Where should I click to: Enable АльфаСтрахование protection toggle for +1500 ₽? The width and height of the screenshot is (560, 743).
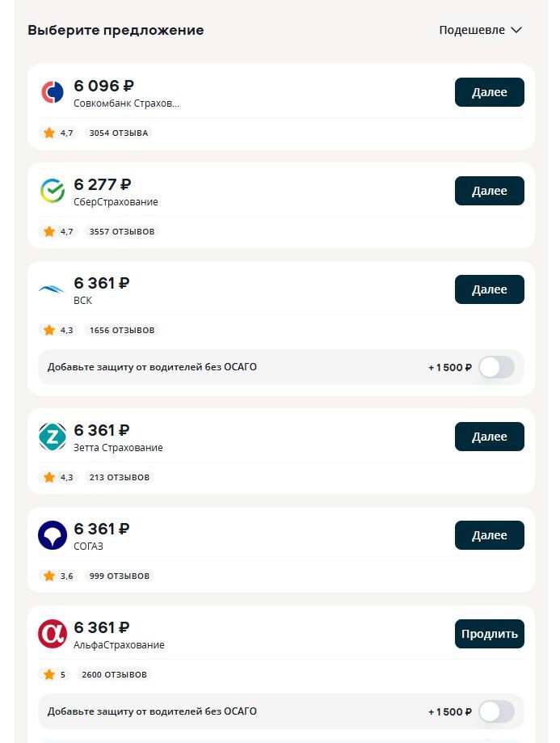(x=496, y=711)
